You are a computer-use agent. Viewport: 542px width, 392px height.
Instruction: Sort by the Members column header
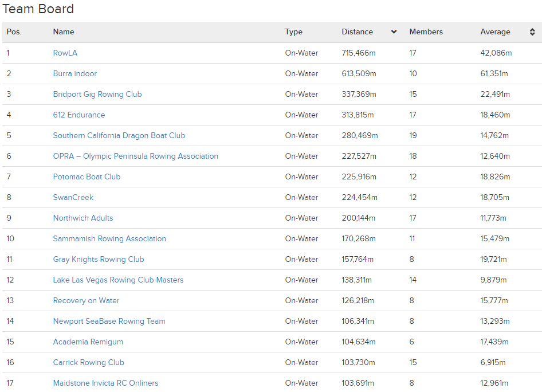(x=426, y=32)
